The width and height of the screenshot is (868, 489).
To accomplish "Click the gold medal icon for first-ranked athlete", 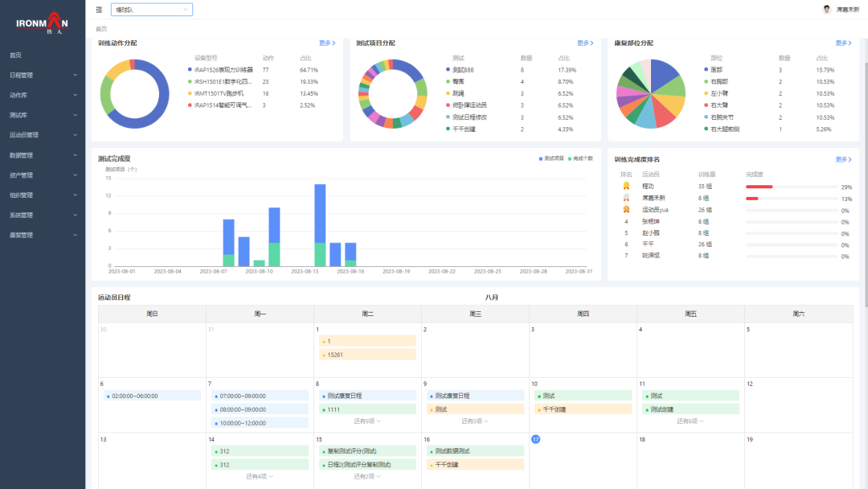I will click(626, 186).
